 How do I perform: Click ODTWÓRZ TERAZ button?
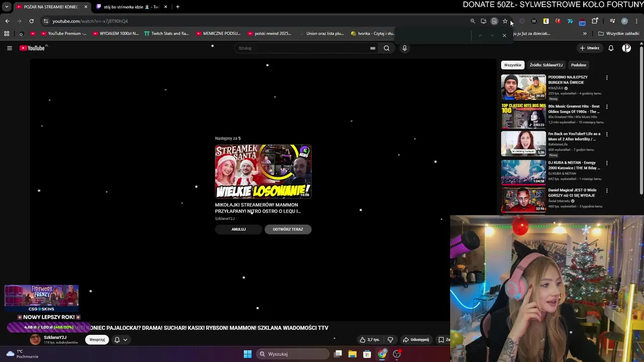288,229
